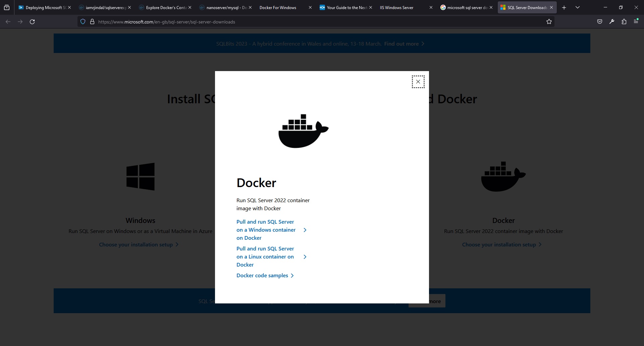Close the SQL Server Downloads tab
The width and height of the screenshot is (644, 346).
551,7
